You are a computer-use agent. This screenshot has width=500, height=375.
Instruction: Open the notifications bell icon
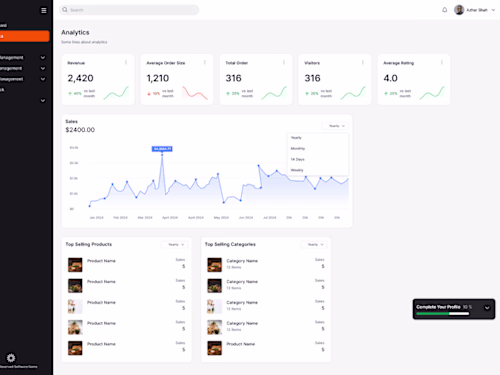[x=445, y=10]
